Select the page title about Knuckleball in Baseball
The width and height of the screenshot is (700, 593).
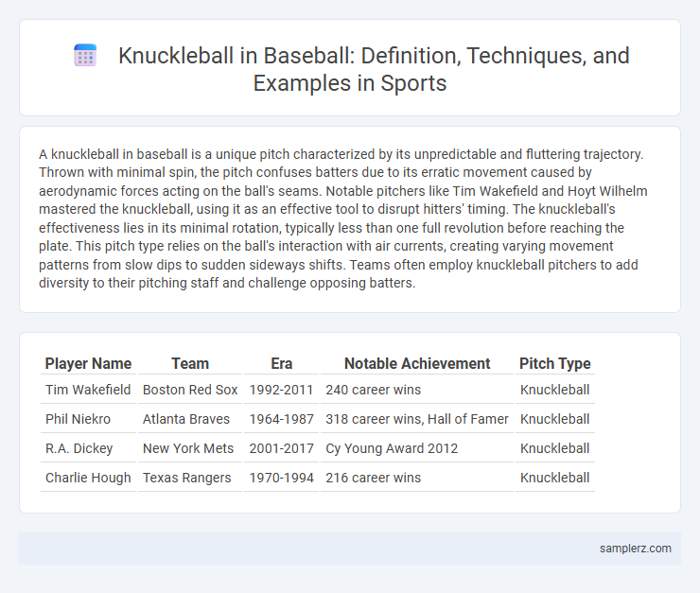tap(374, 69)
